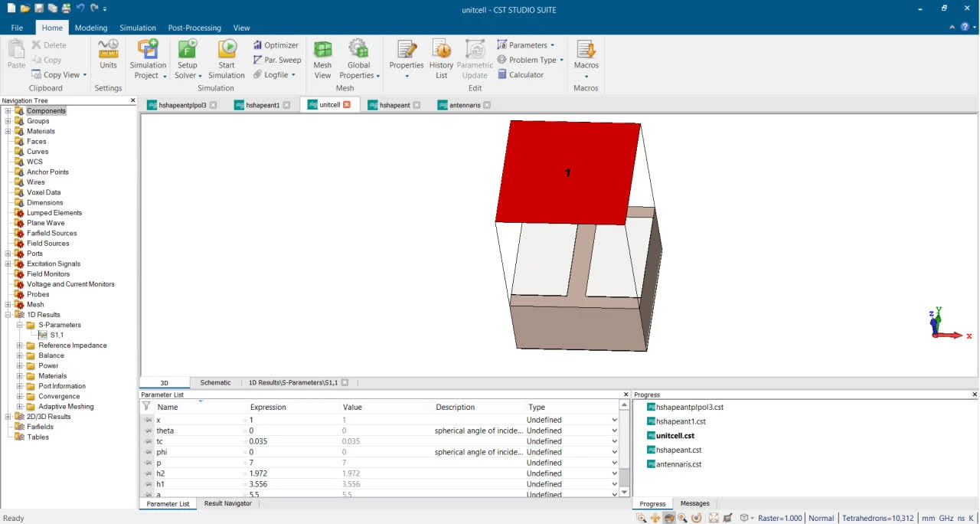Click the Start Simulation icon

click(227, 59)
